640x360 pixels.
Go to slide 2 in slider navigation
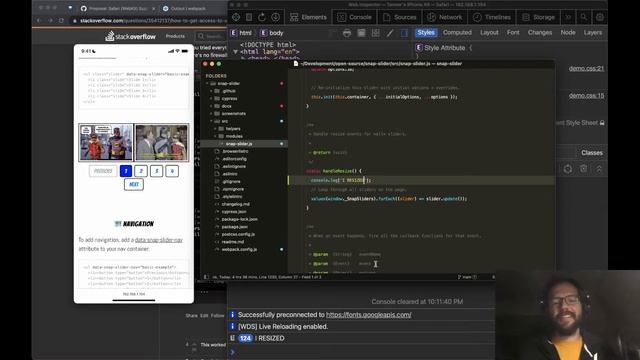coord(141,171)
